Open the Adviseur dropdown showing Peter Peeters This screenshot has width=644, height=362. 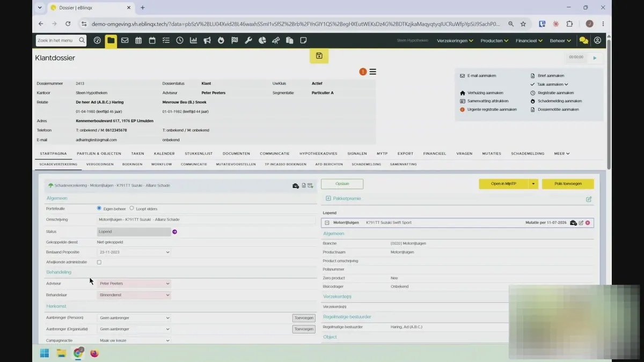coord(134,284)
